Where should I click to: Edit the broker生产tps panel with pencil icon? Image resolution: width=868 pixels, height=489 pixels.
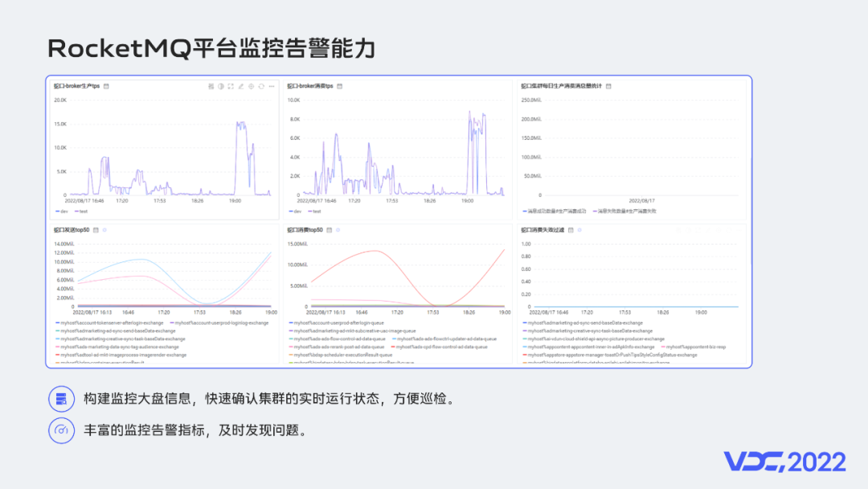tap(241, 86)
